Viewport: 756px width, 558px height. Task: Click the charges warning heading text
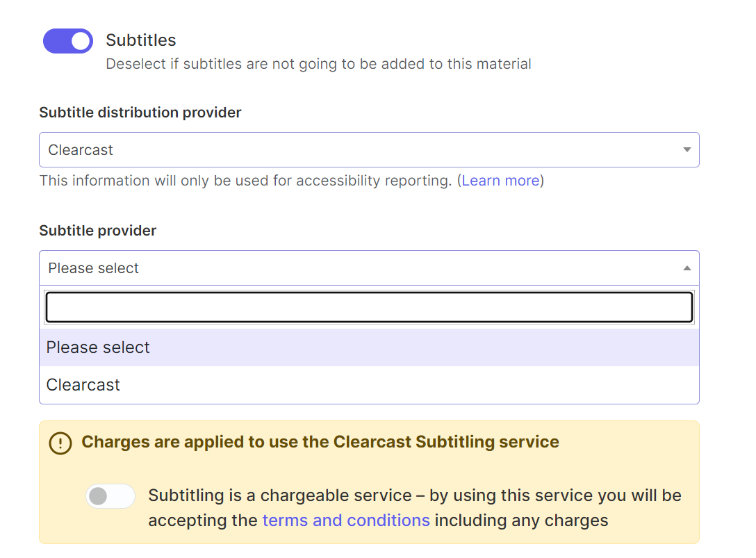coord(320,442)
